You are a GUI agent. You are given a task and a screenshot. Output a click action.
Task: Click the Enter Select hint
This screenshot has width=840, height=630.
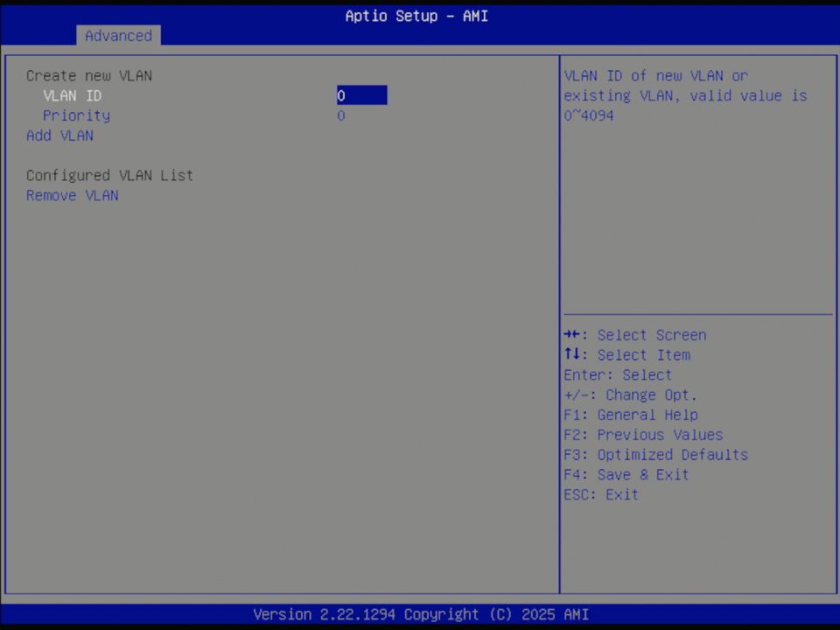pyautogui.click(x=618, y=374)
